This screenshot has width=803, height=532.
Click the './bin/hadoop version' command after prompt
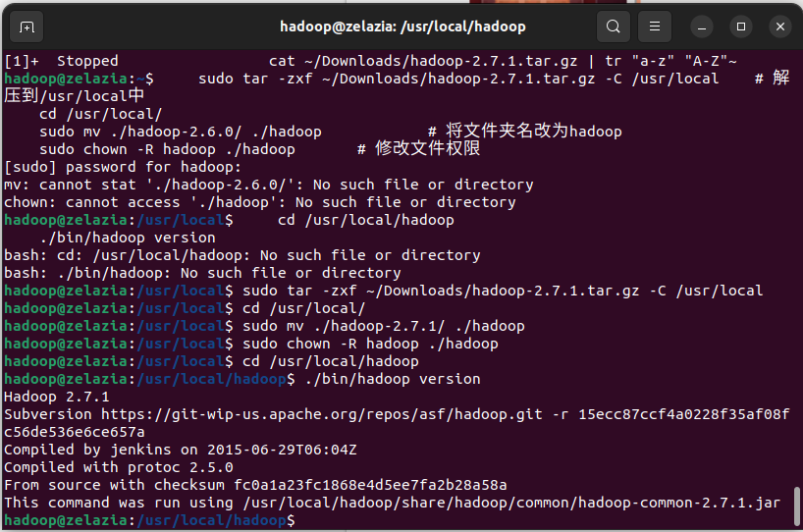pyautogui.click(x=393, y=379)
